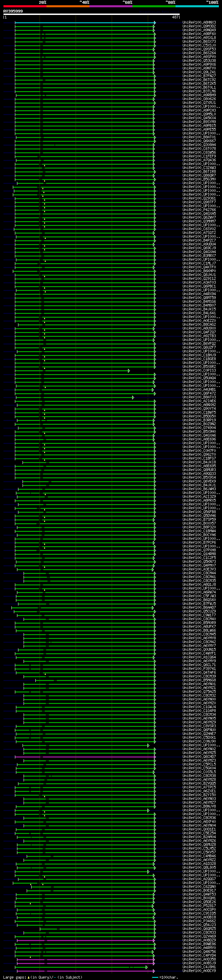This screenshot has width=222, height=980.
Task: Open hit UniRef100_O80626
Action: [199, 99]
